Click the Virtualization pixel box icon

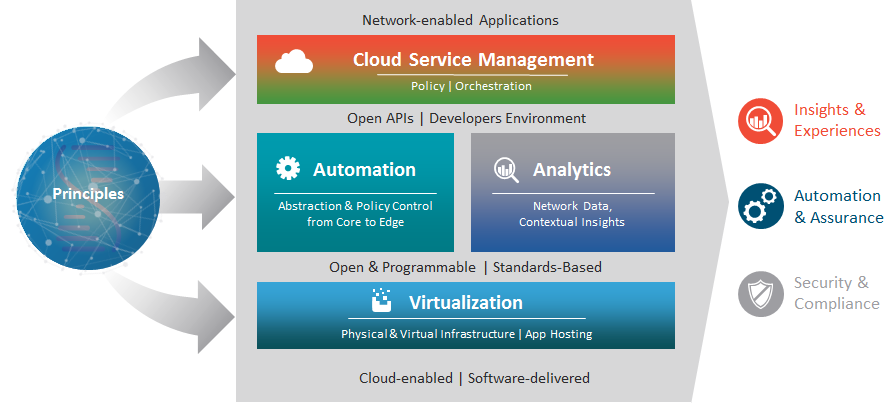click(x=382, y=300)
